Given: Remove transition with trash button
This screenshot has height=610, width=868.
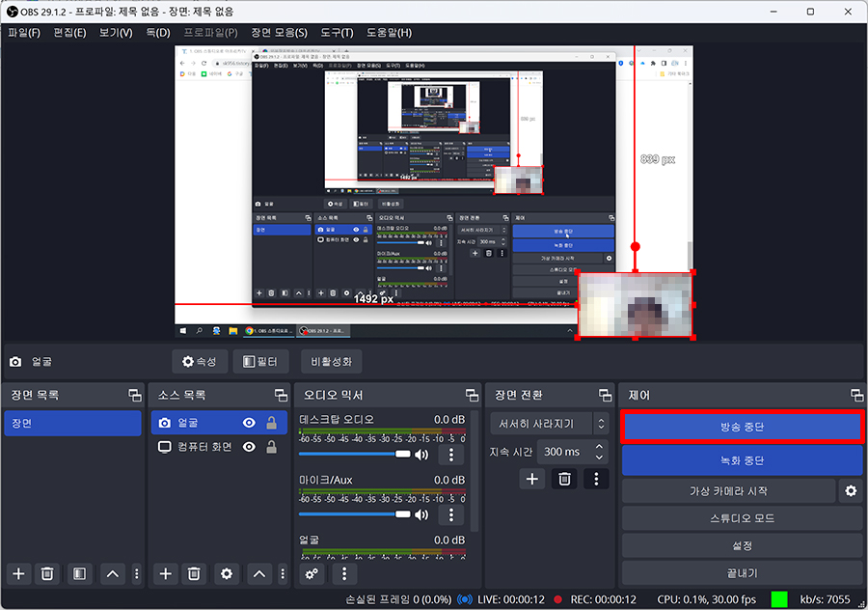Looking at the screenshot, I should [x=564, y=480].
